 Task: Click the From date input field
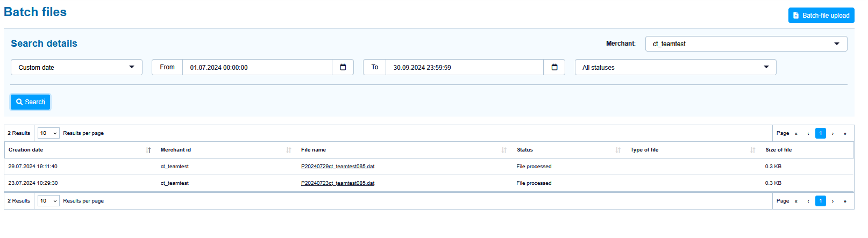pos(257,67)
